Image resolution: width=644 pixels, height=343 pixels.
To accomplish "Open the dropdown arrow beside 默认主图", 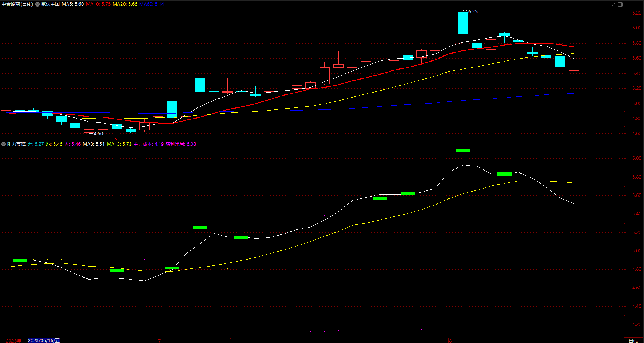I will 37,4.
